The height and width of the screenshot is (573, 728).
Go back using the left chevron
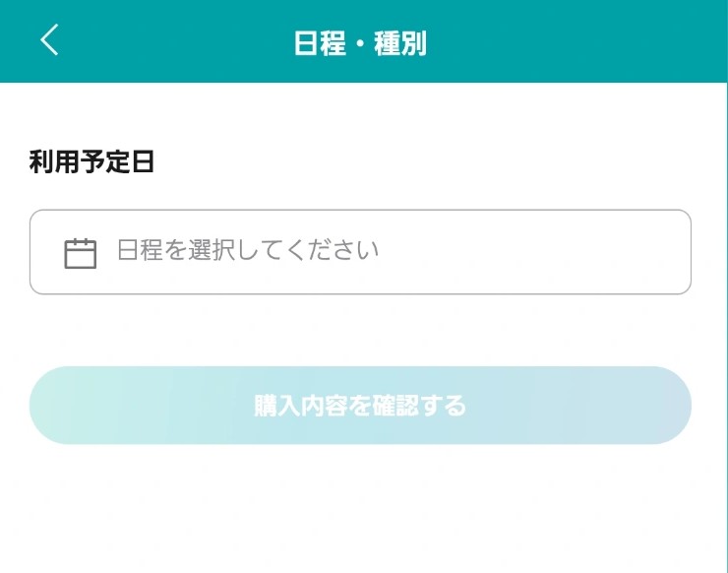tap(49, 40)
